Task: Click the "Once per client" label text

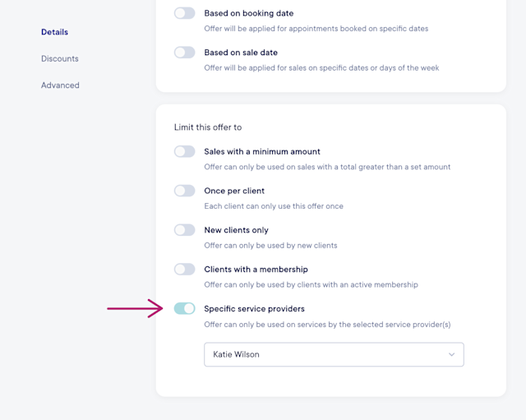Action: pyautogui.click(x=234, y=191)
